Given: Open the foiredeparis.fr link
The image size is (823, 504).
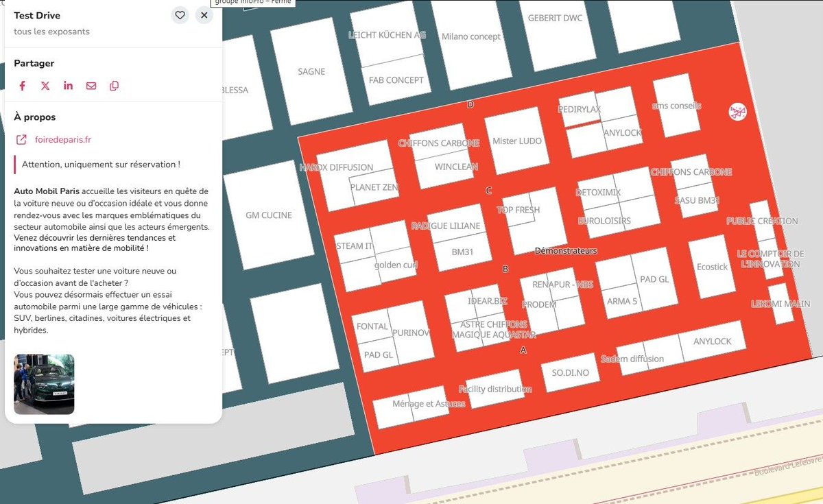Looking at the screenshot, I should 63,140.
